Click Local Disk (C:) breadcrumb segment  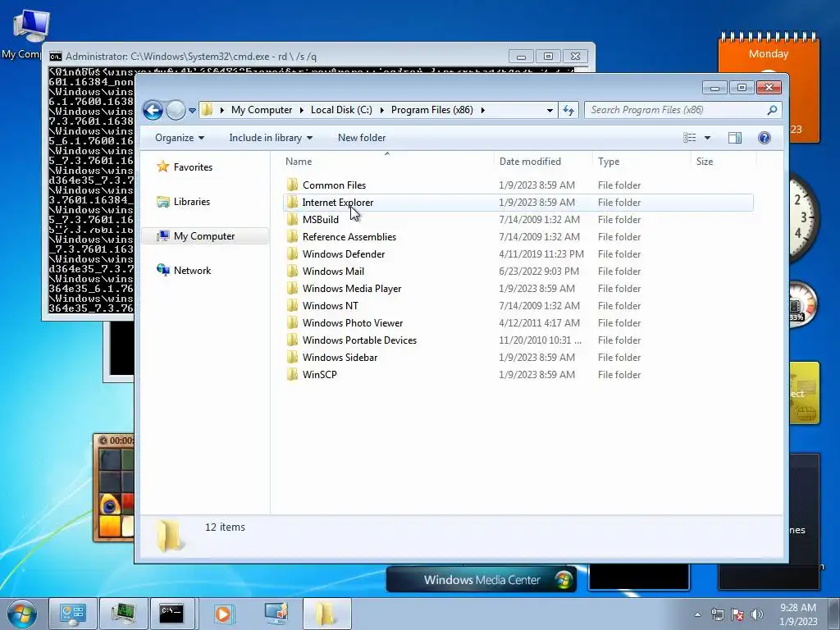[341, 110]
